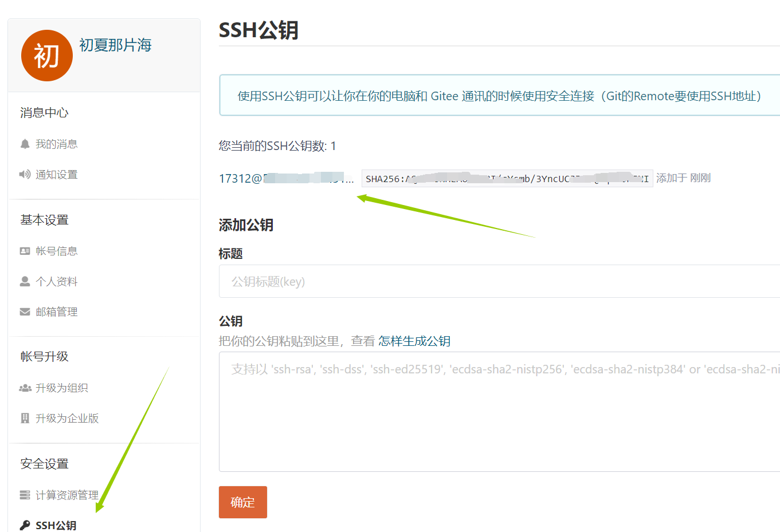Open 通知设置 in the sidebar
The height and width of the screenshot is (532, 780).
[56, 175]
